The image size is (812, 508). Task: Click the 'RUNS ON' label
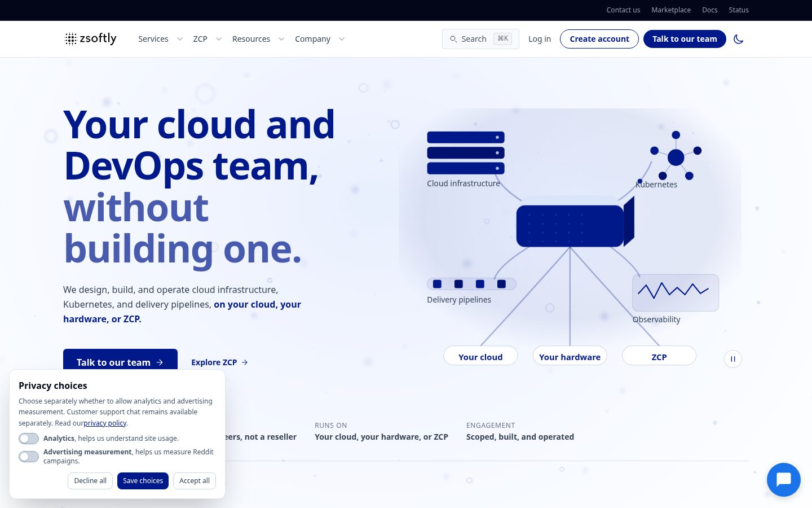coord(331,426)
